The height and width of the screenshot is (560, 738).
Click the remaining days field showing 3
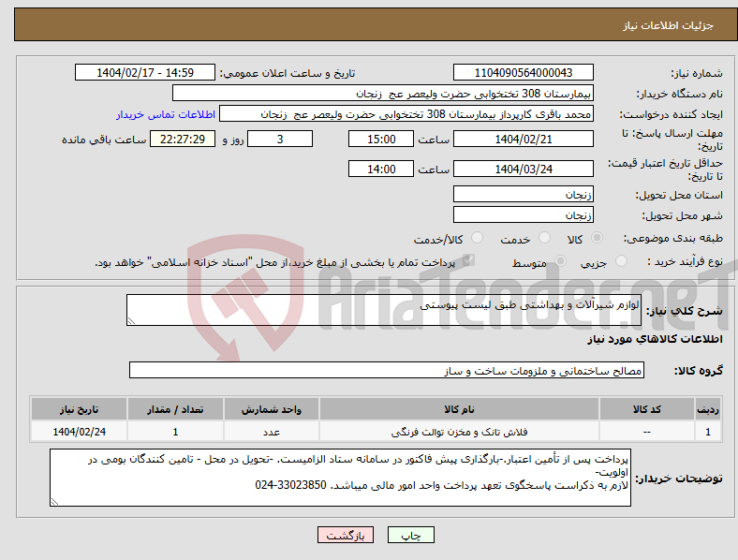[280, 139]
